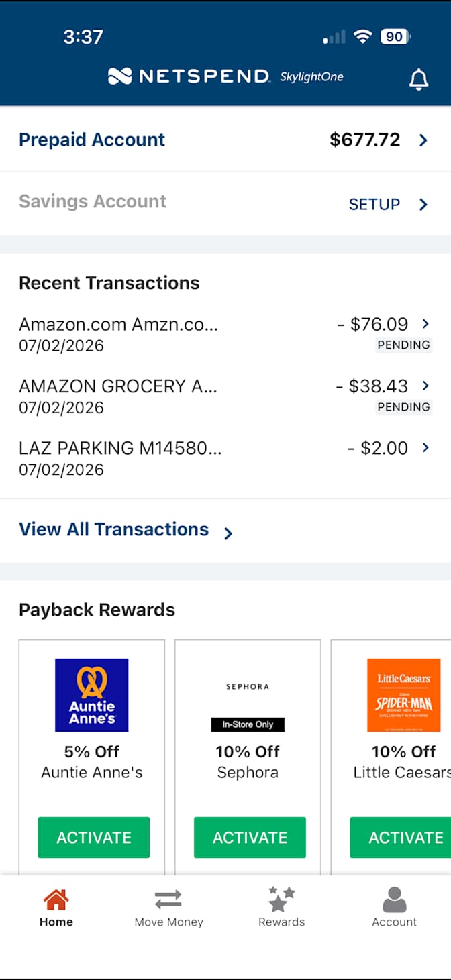The width and height of the screenshot is (451, 980).
Task: Expand the Amazon.com $76.09 transaction chevron
Action: tap(425, 324)
